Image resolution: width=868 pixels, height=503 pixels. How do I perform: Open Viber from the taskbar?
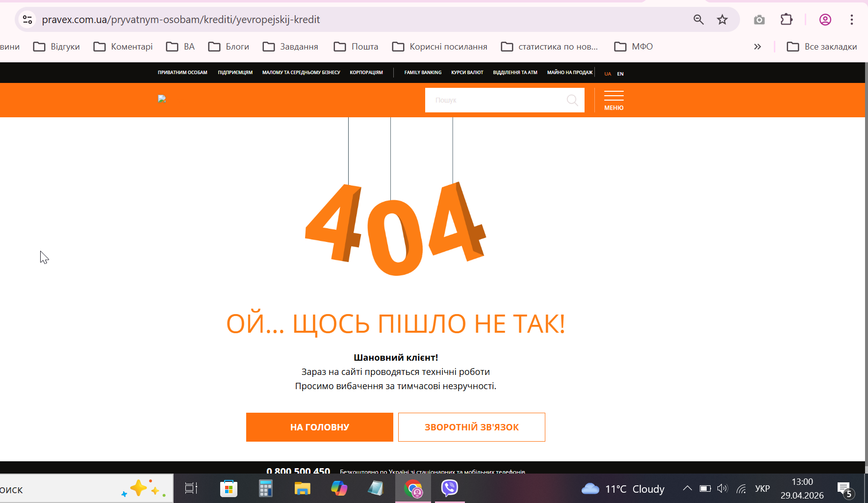point(450,488)
